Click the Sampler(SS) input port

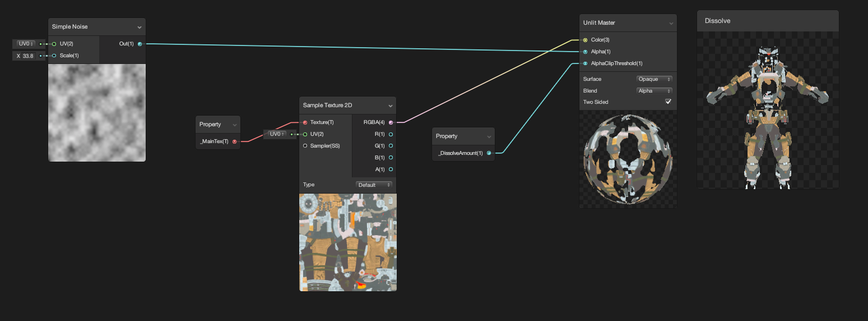(305, 146)
